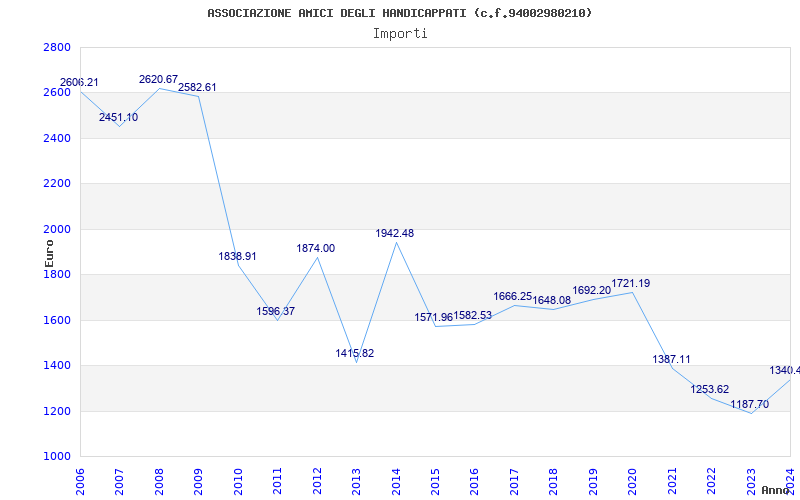
Task: Select data value 1648.08
Action: 552,300
